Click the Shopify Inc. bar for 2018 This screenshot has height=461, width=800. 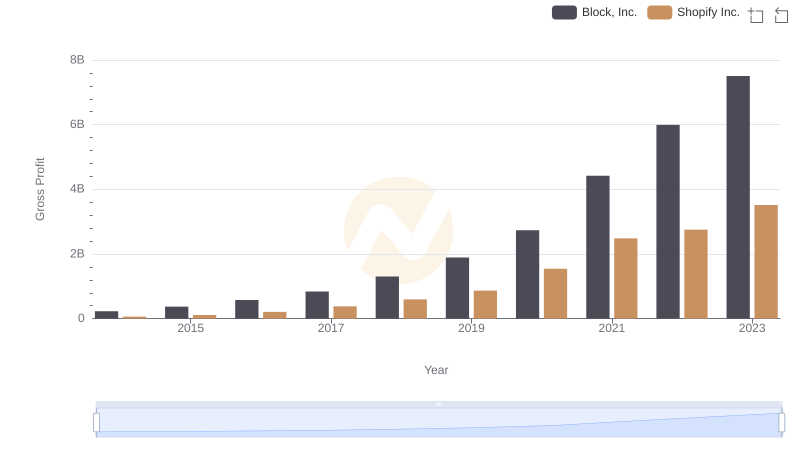415,309
